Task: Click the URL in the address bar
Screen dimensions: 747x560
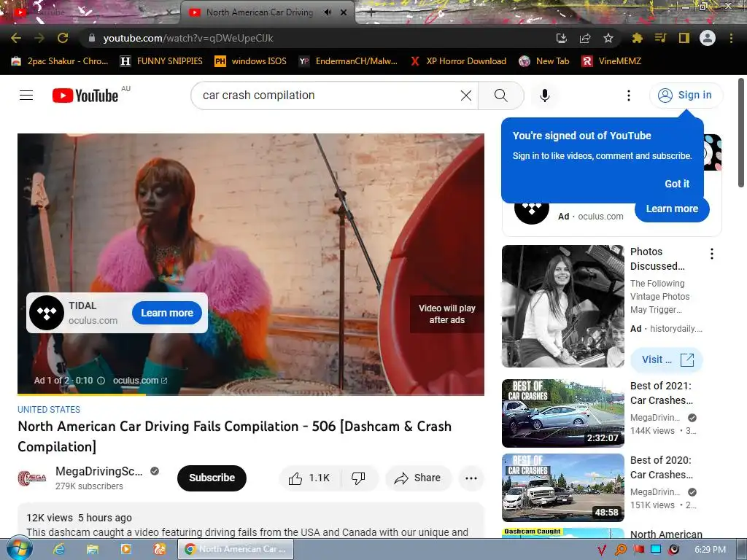Action: (188, 38)
